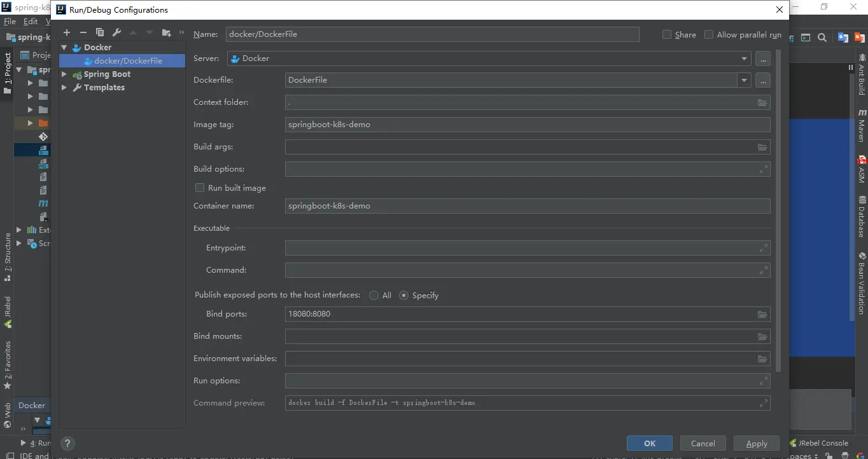Image resolution: width=868 pixels, height=459 pixels.
Task: Open Environment variables editor icon
Action: click(x=762, y=359)
